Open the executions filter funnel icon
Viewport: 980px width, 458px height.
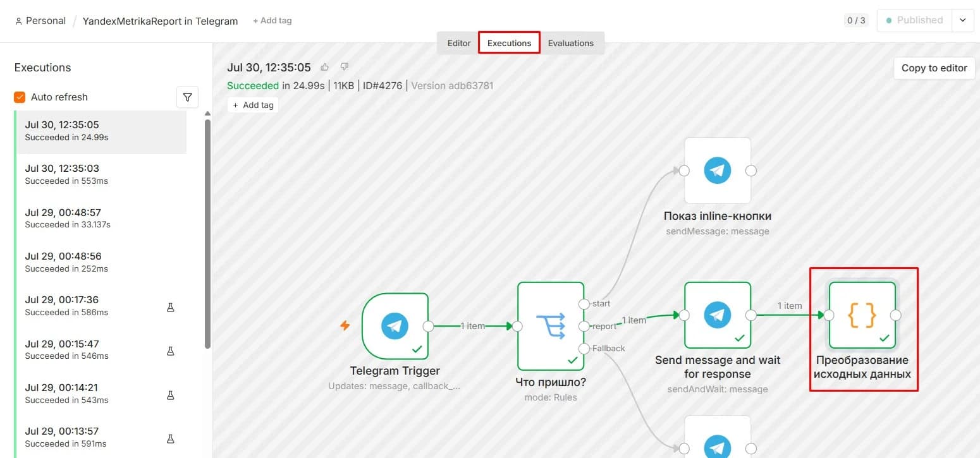[x=187, y=97]
